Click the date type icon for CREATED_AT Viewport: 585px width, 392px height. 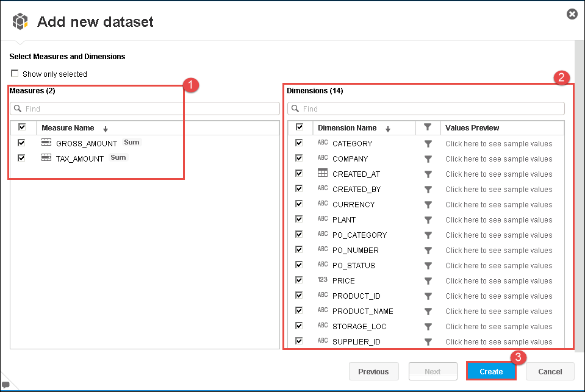323,174
